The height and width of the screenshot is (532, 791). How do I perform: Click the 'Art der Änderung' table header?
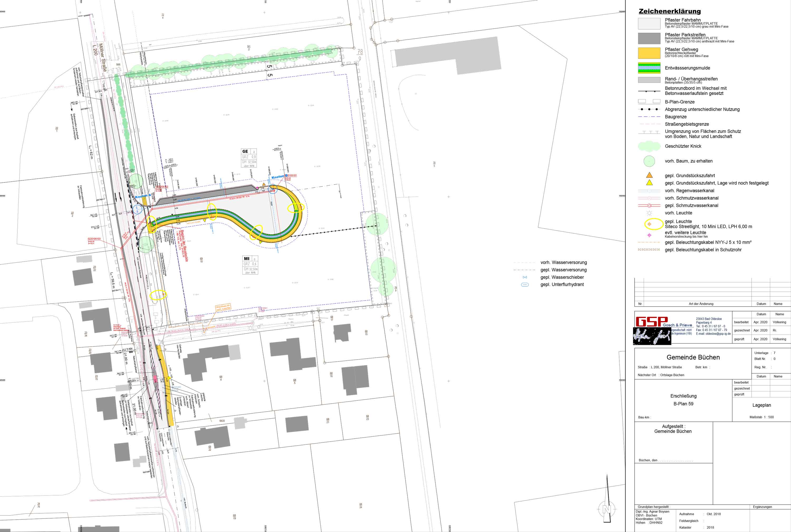tap(701, 304)
